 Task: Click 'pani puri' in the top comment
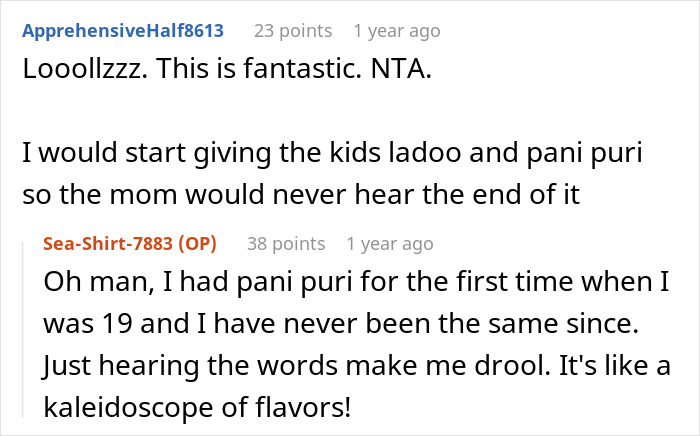click(584, 153)
